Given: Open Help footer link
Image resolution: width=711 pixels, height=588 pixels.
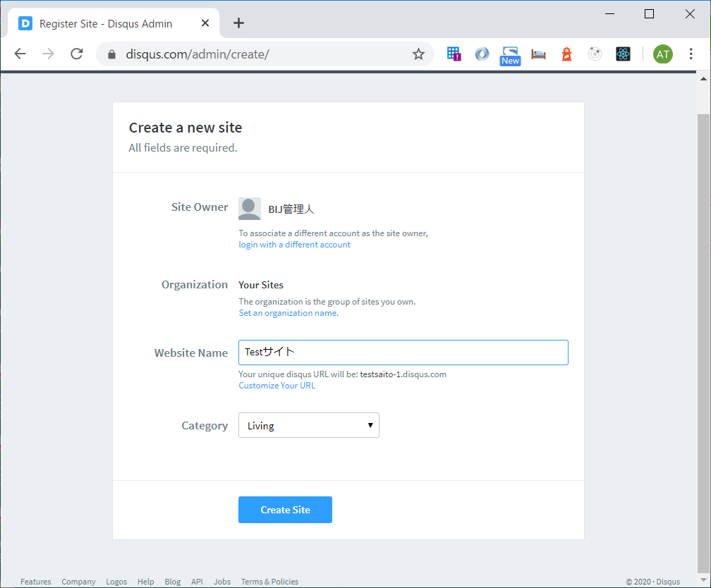Looking at the screenshot, I should click(145, 581).
